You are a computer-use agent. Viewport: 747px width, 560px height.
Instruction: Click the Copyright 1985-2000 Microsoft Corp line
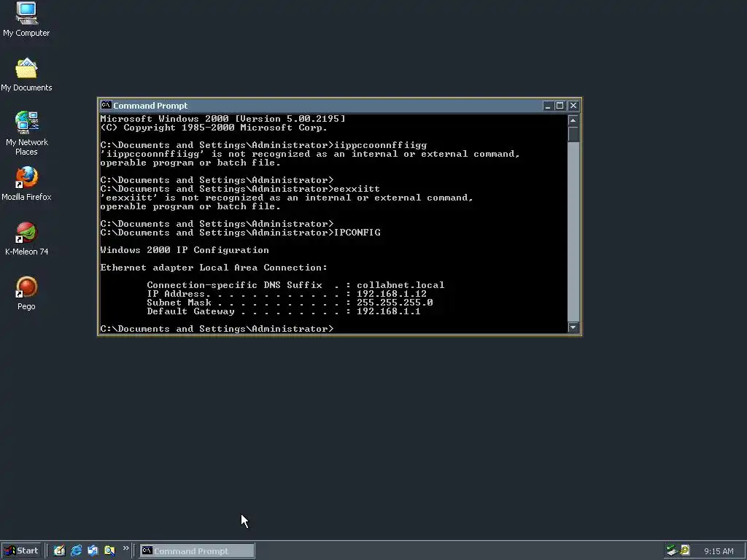(x=214, y=128)
